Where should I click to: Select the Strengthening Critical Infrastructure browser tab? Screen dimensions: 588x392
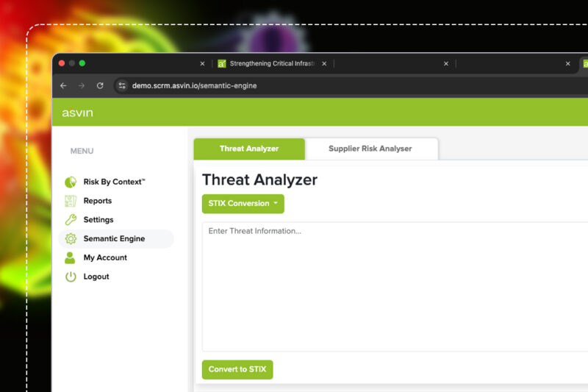point(272,64)
